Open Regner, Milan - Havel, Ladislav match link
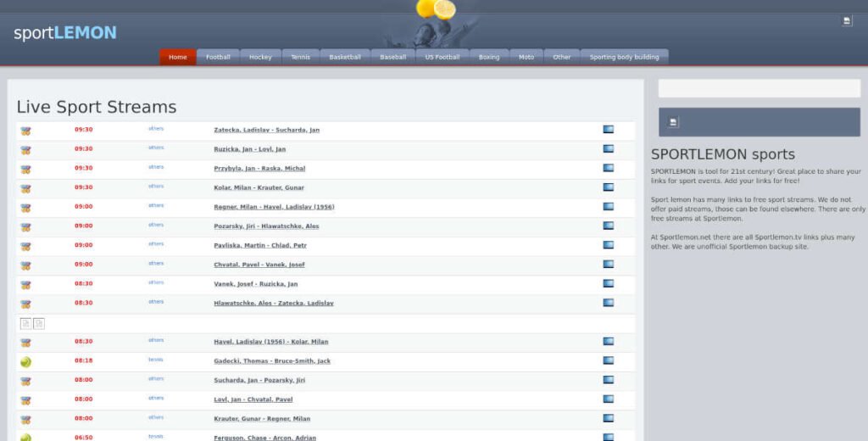 click(x=274, y=207)
